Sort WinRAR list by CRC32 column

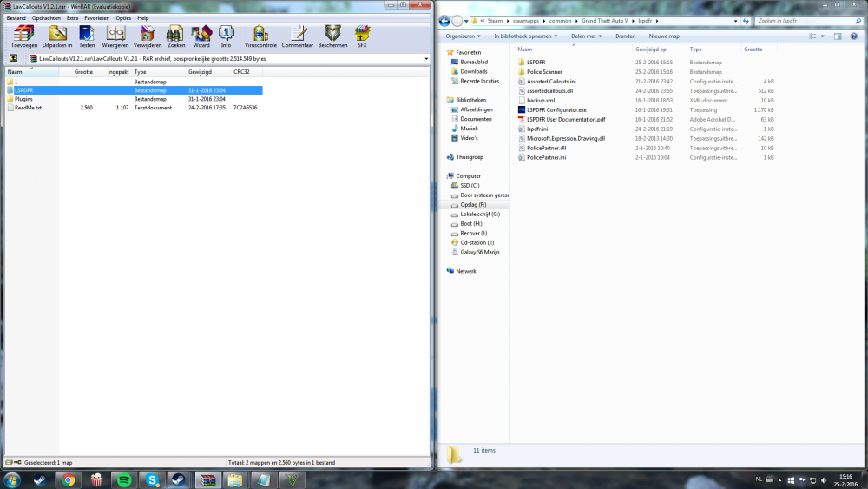[x=241, y=72]
